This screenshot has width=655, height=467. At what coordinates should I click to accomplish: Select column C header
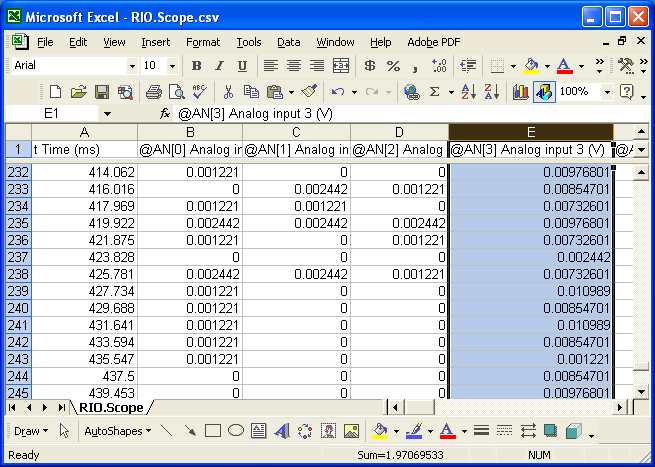(296, 132)
